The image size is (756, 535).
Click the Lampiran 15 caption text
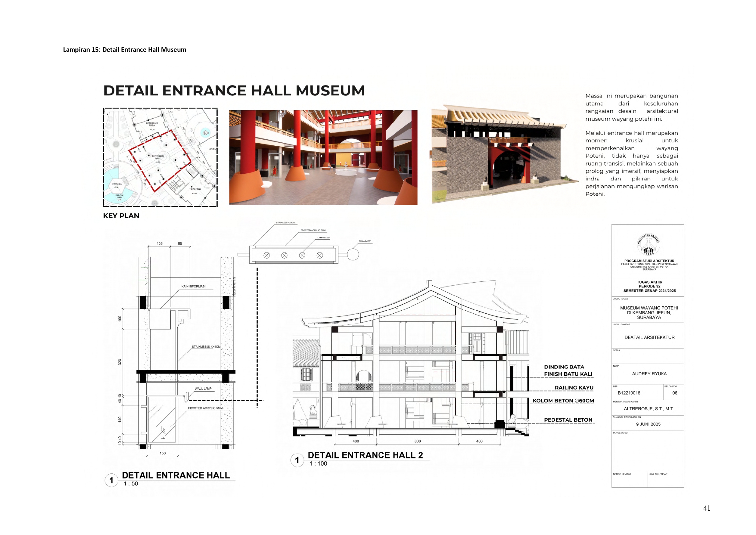tap(124, 50)
